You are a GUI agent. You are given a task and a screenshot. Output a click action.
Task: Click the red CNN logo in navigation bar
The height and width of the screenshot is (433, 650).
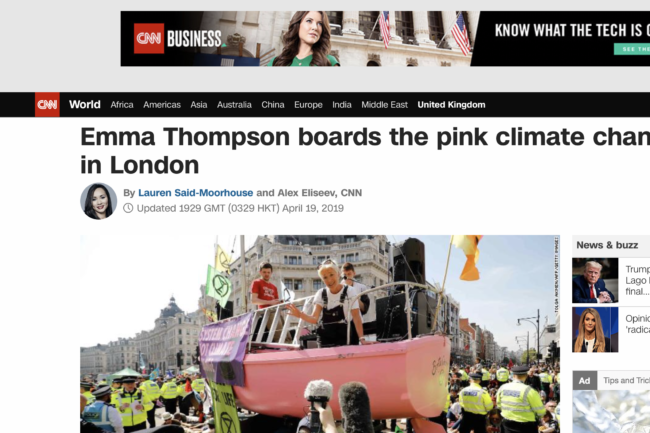coord(47,104)
